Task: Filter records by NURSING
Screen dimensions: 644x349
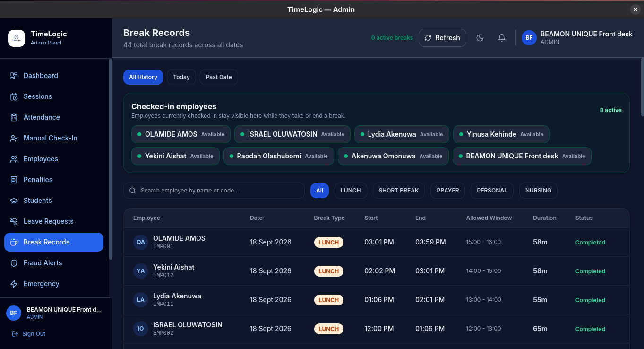Action: [x=538, y=191]
